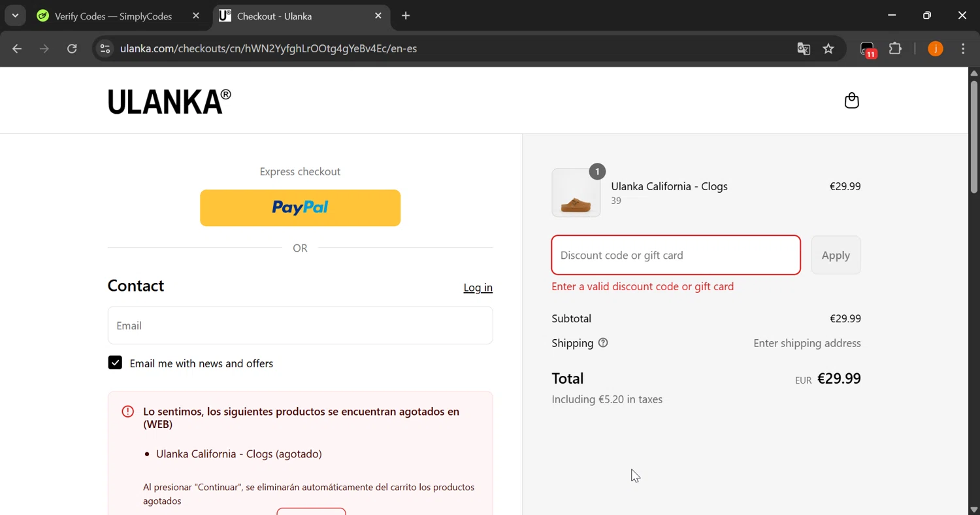Click the scrollbar down arrow
The image size is (980, 515).
pyautogui.click(x=973, y=509)
